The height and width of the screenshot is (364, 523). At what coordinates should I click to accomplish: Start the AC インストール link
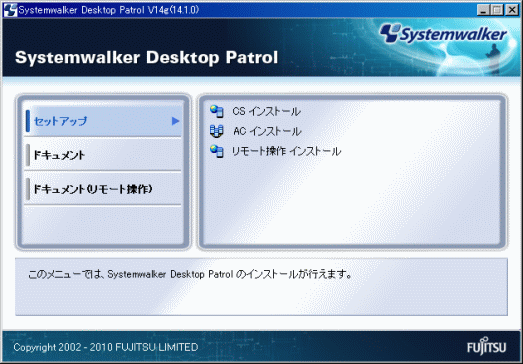click(x=267, y=131)
